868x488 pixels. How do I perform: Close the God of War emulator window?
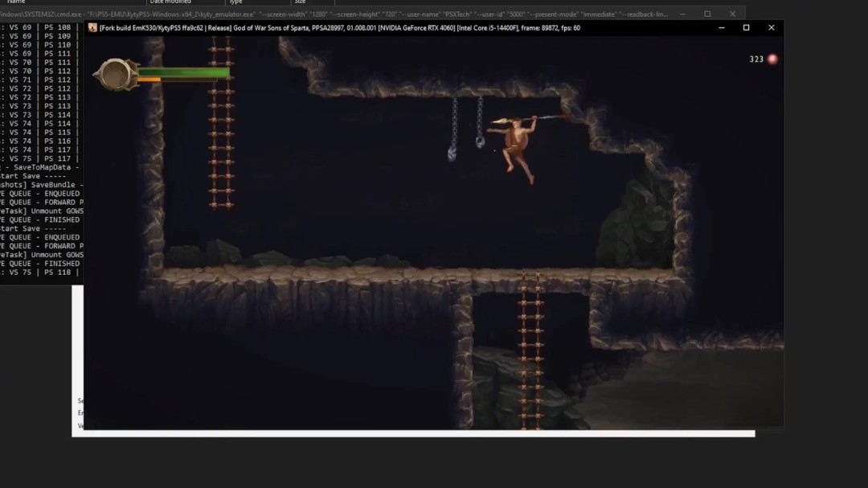click(771, 27)
